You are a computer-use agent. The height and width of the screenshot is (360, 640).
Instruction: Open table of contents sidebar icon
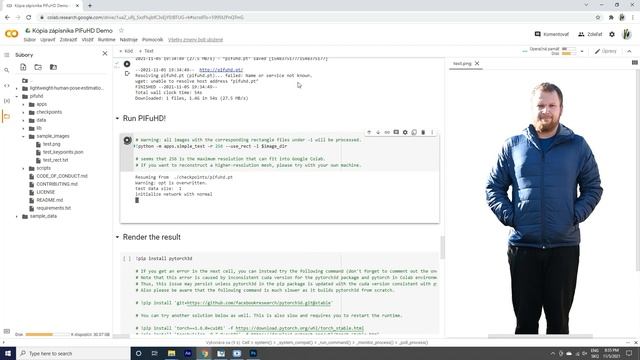[x=7, y=55]
